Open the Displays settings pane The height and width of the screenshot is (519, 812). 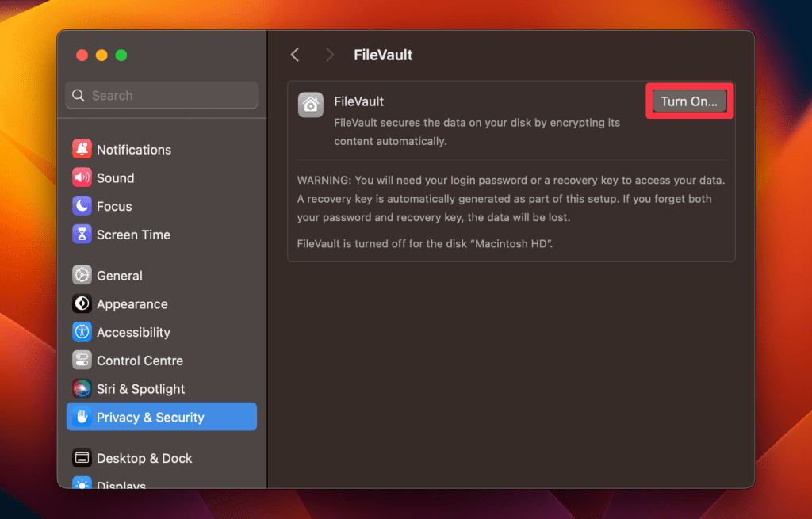(121, 483)
